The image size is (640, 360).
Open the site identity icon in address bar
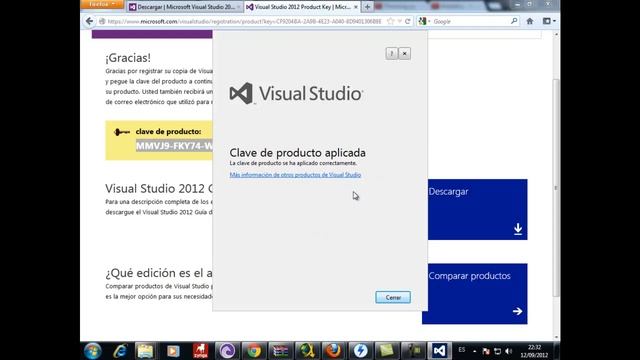pyautogui.click(x=102, y=21)
